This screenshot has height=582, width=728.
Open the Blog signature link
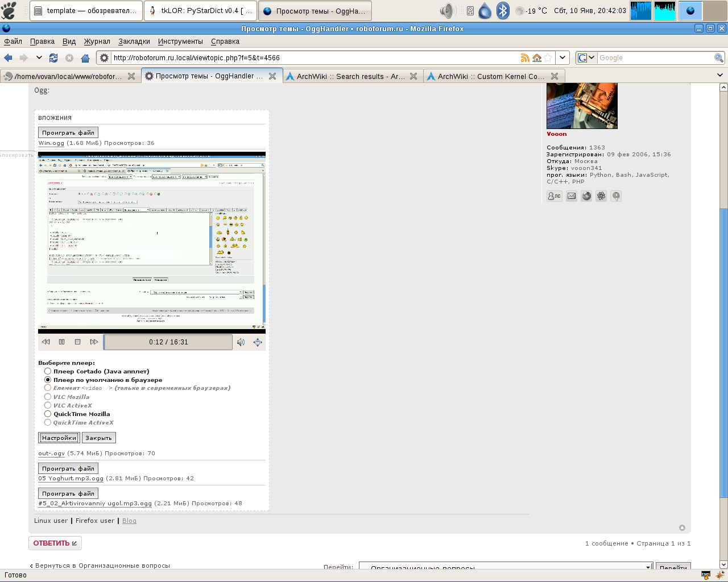pos(129,521)
